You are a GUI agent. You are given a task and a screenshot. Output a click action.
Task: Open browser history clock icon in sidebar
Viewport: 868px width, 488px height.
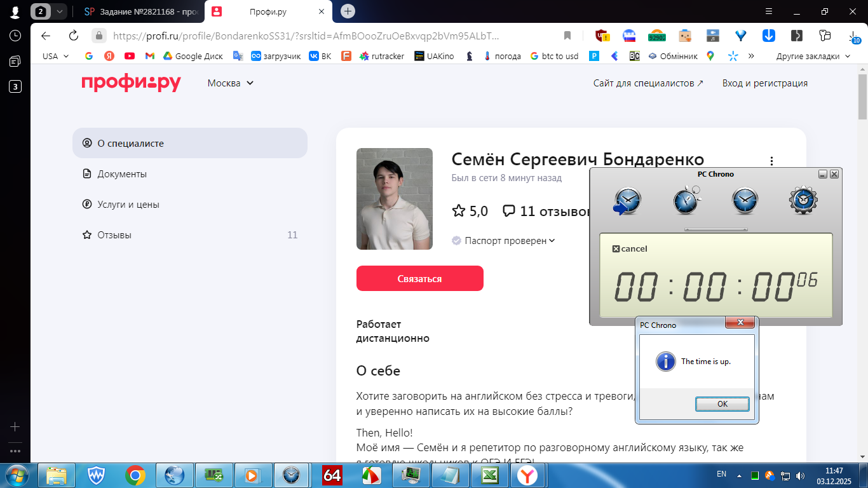tap(15, 36)
